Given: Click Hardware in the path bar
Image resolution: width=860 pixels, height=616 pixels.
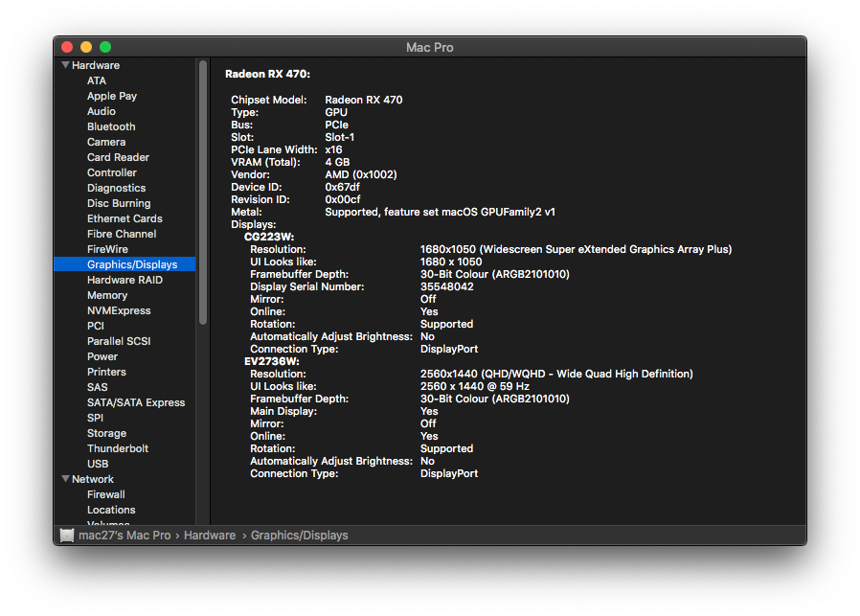Looking at the screenshot, I should pos(210,536).
